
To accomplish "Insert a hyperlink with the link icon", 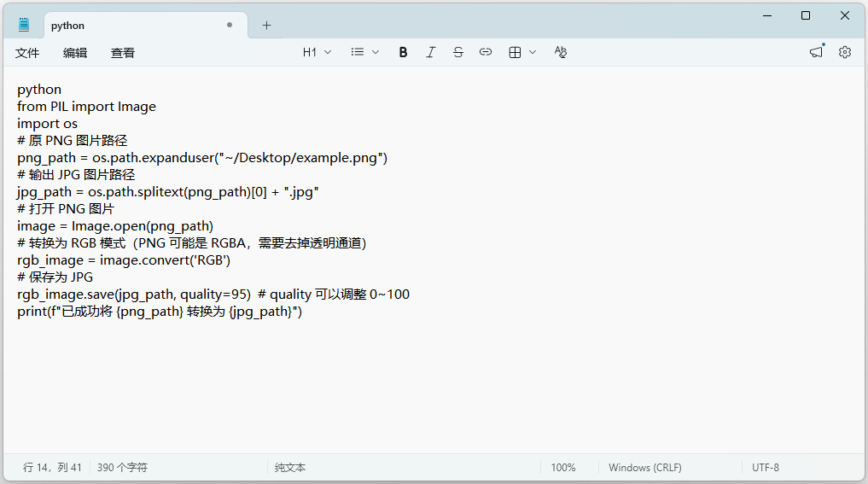I will 486,52.
